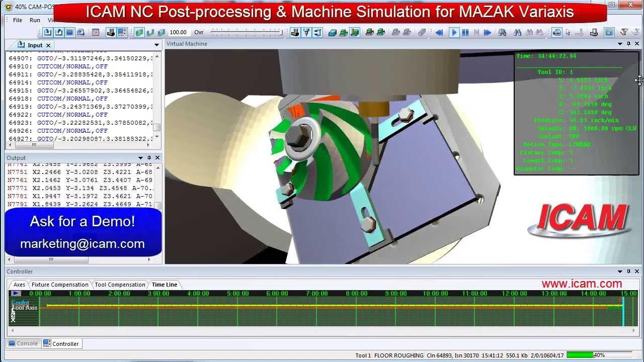The image size is (644, 362).
Task: Select the pointer cursor tool
Action: click(x=568, y=33)
